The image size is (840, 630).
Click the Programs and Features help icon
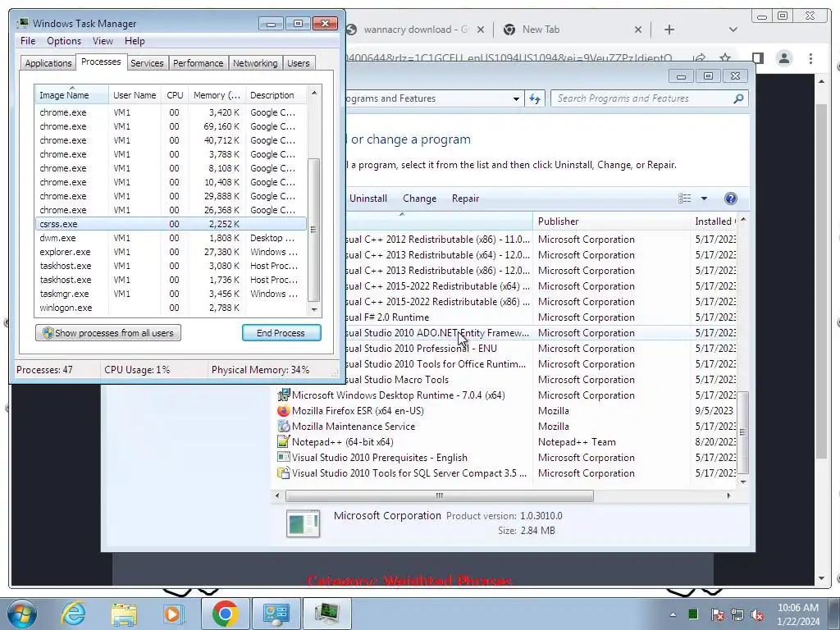pyautogui.click(x=731, y=199)
